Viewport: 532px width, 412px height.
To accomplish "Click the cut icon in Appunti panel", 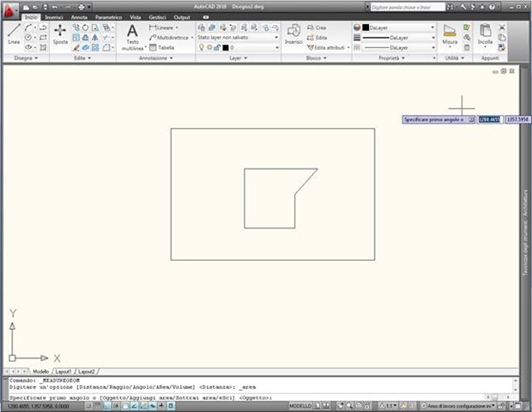I will tap(502, 27).
